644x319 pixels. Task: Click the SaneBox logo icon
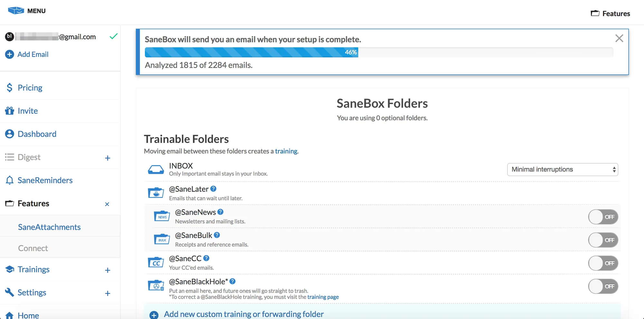tap(16, 11)
